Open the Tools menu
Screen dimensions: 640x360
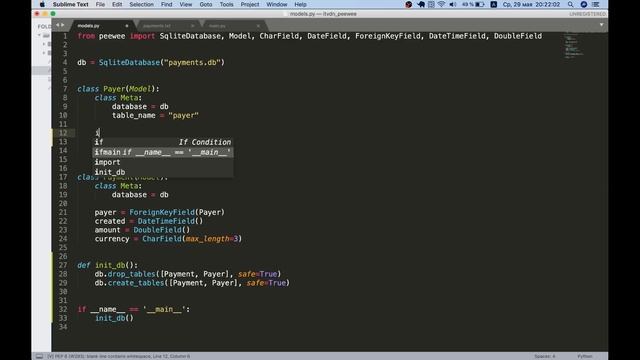pos(227,4)
